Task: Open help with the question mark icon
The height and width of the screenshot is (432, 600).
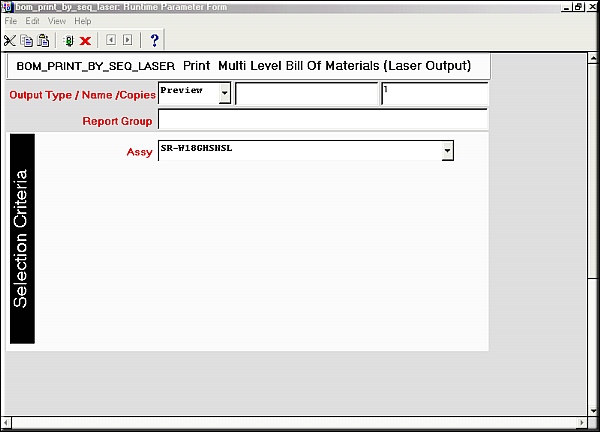Action: click(x=154, y=40)
